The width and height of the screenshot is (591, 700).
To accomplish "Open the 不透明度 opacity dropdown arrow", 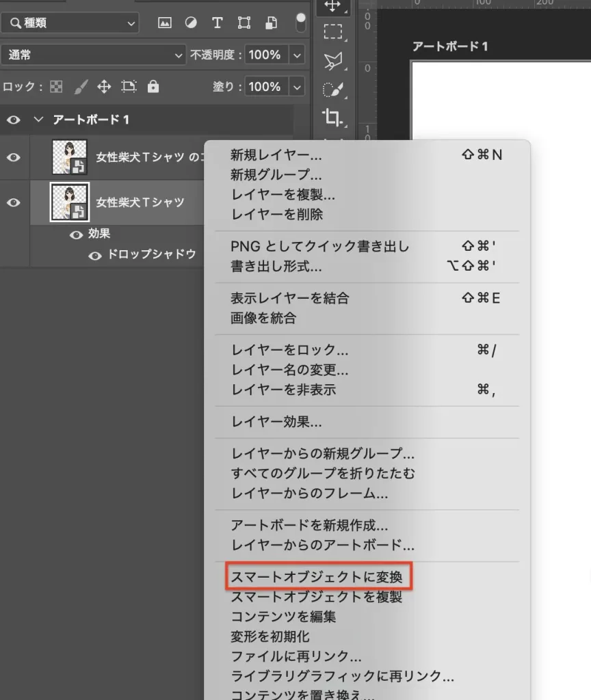I will 297,55.
